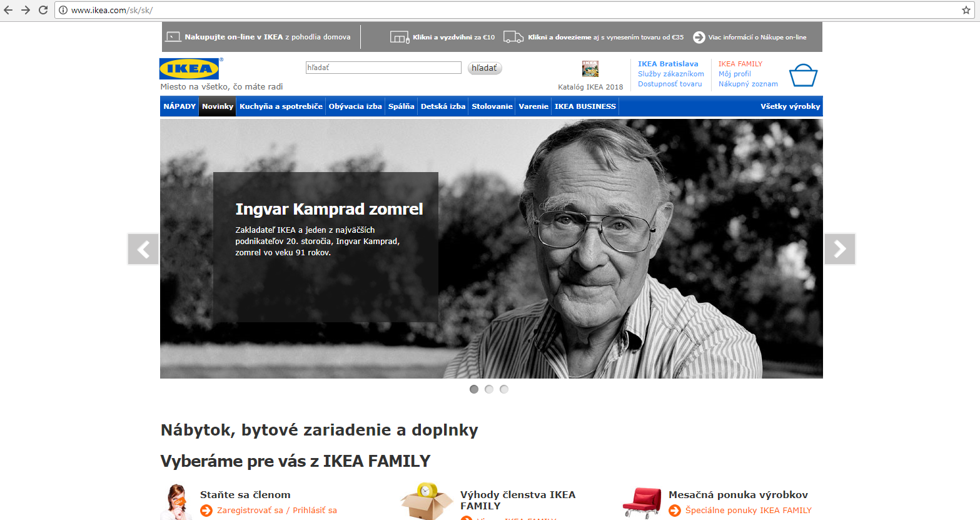
Task: Open the Obývacia izba menu
Action: pos(355,106)
